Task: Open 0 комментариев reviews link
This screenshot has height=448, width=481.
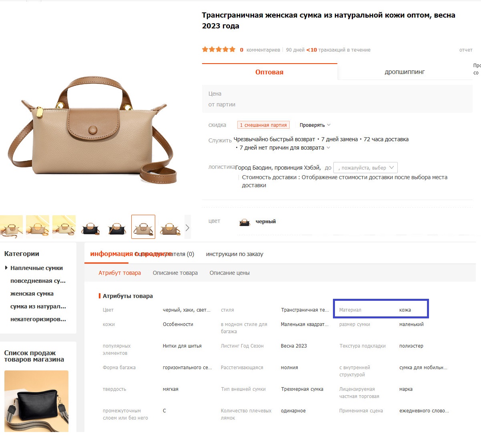Action: pos(260,50)
